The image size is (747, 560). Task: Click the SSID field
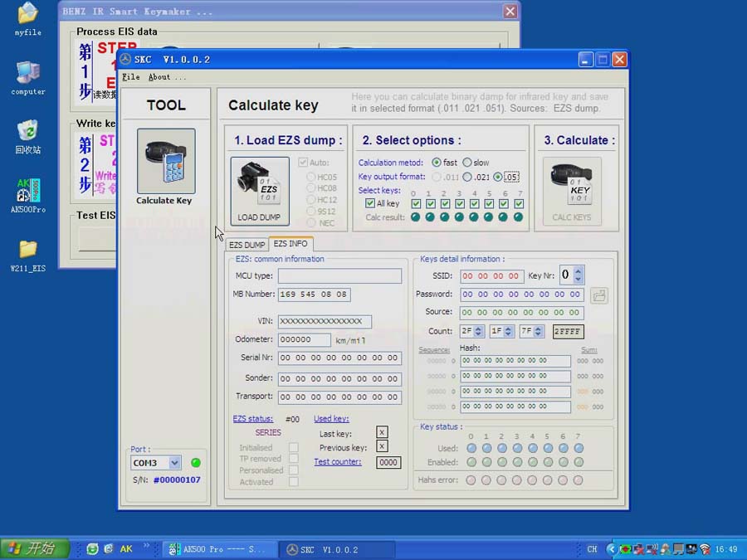tap(492, 275)
